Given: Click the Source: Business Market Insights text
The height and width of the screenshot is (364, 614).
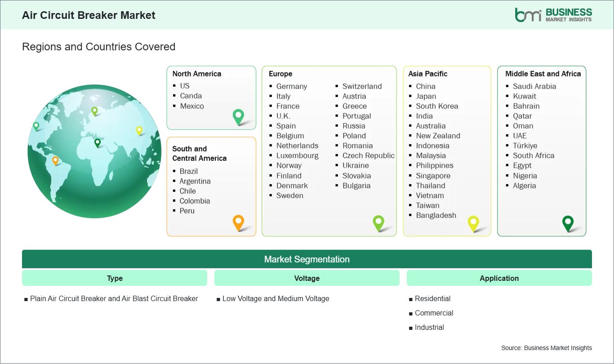Looking at the screenshot, I should (x=546, y=347).
